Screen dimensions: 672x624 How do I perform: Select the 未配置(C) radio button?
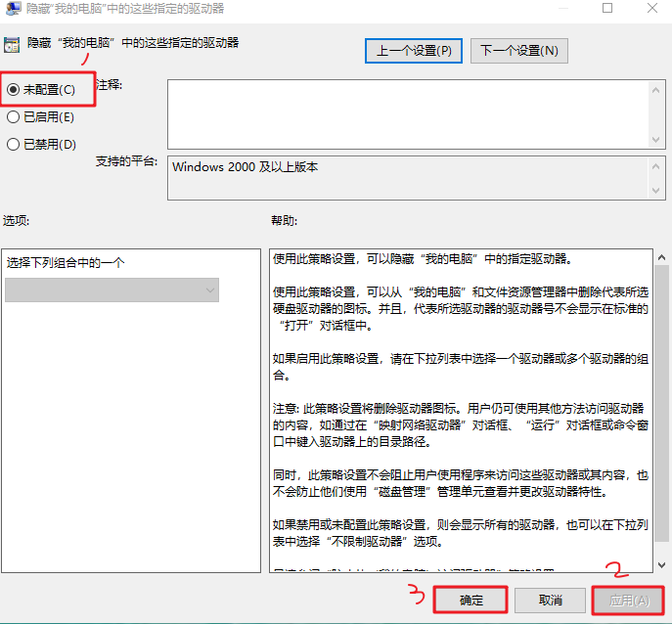pos(13,89)
